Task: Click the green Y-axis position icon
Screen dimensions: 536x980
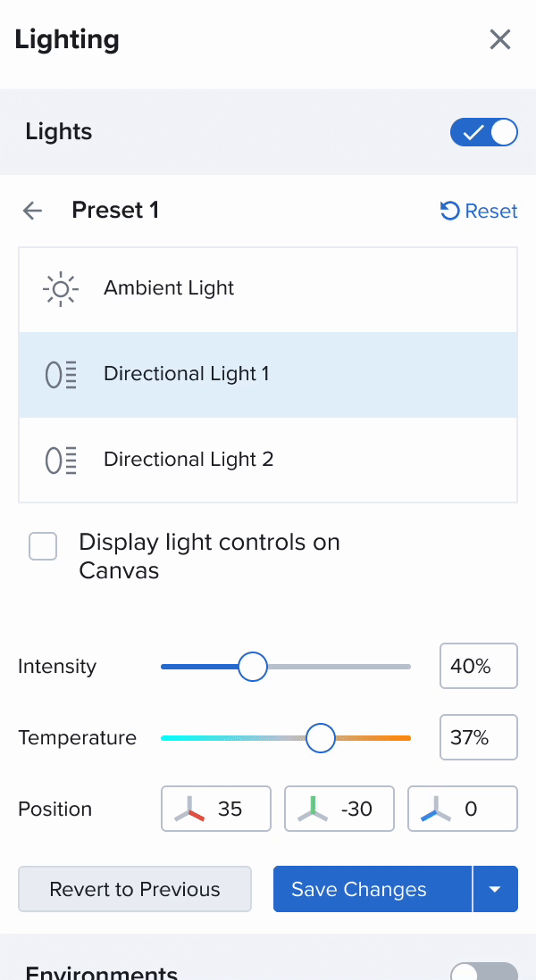Action: tap(313, 809)
